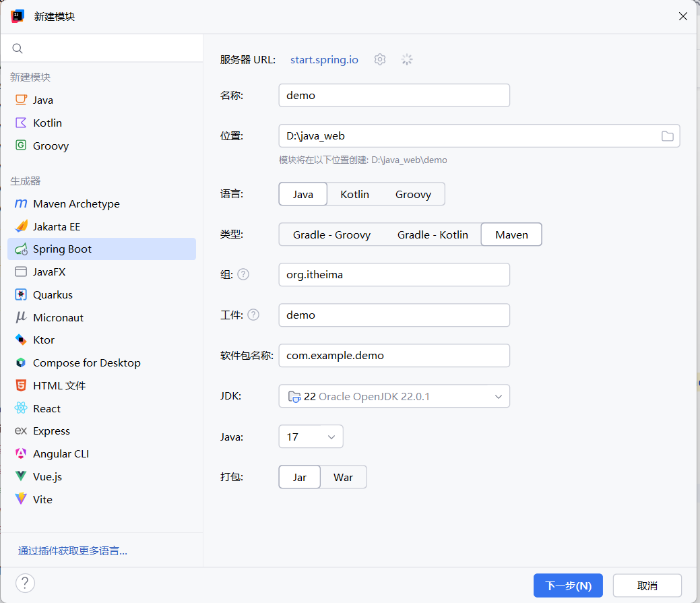
Task: Click the 下一步(N) button
Action: (x=568, y=585)
